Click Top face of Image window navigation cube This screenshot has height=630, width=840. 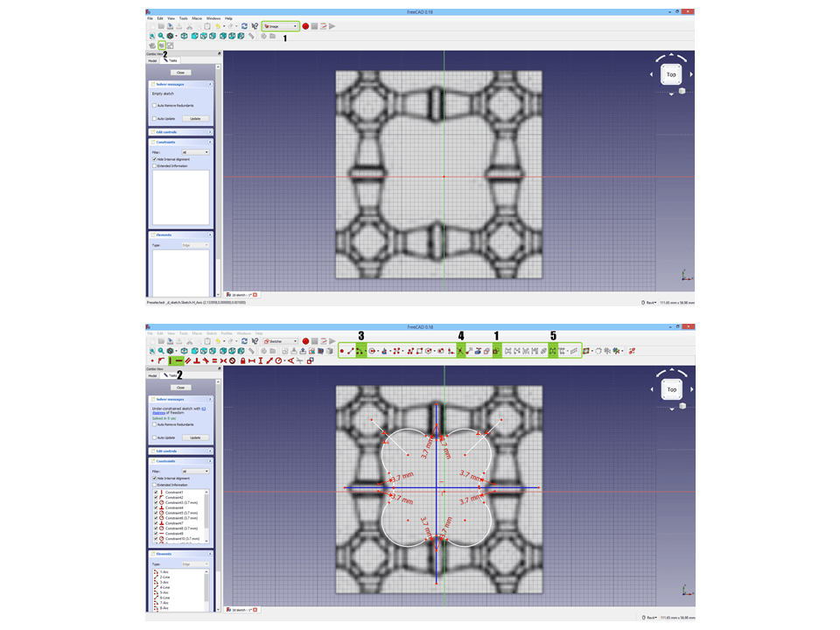(671, 74)
